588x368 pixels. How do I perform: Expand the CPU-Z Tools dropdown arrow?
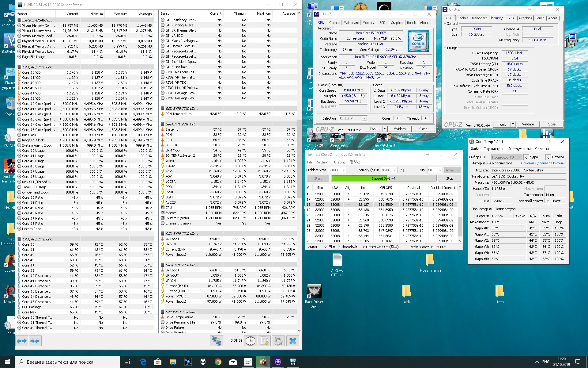tap(385, 129)
